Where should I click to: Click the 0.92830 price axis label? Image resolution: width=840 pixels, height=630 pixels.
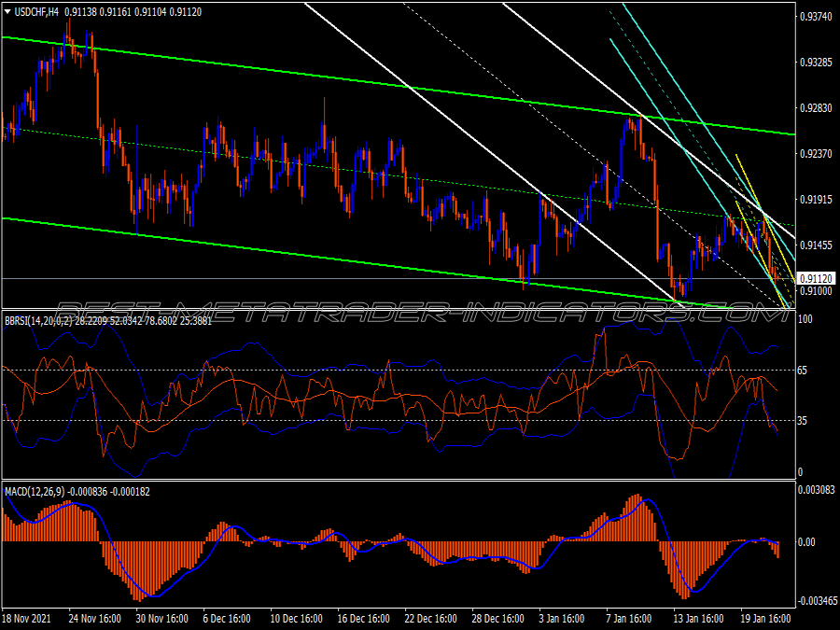pyautogui.click(x=816, y=108)
